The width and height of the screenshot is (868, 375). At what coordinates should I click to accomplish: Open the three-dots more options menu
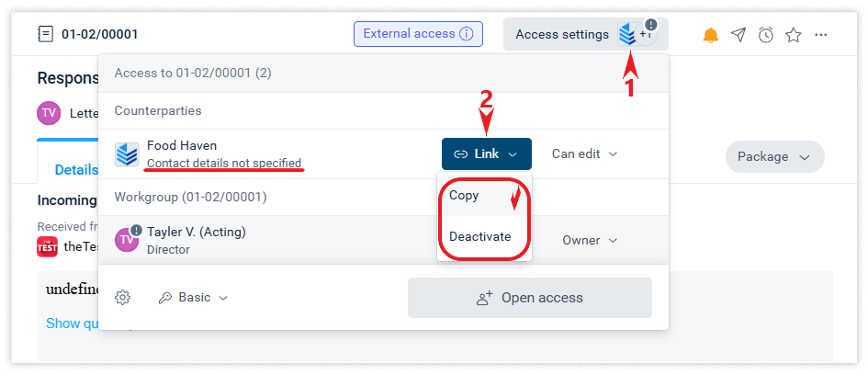coord(821,35)
